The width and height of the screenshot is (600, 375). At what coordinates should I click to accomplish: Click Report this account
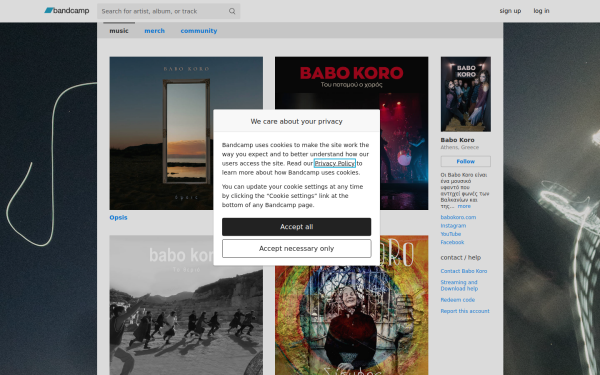click(465, 311)
